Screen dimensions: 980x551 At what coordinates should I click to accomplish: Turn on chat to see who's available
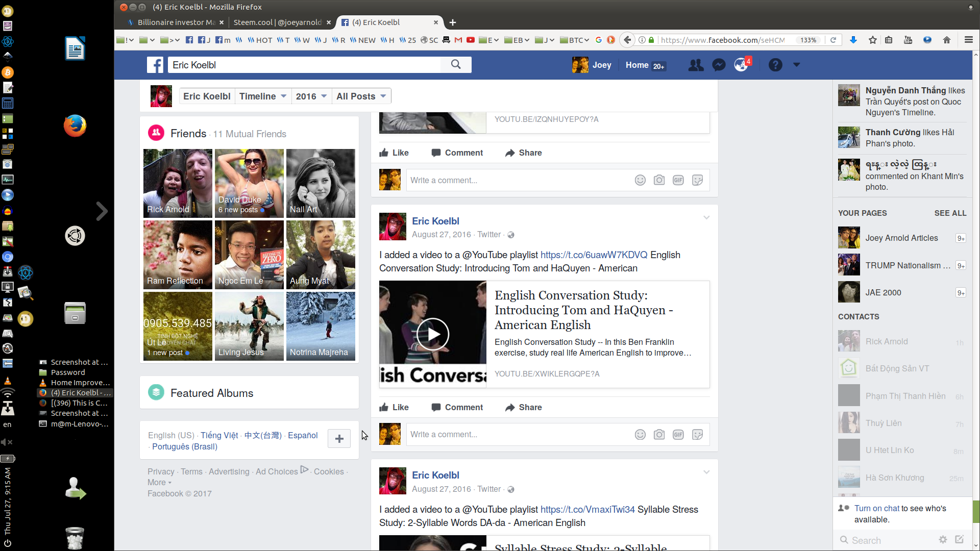[877, 508]
